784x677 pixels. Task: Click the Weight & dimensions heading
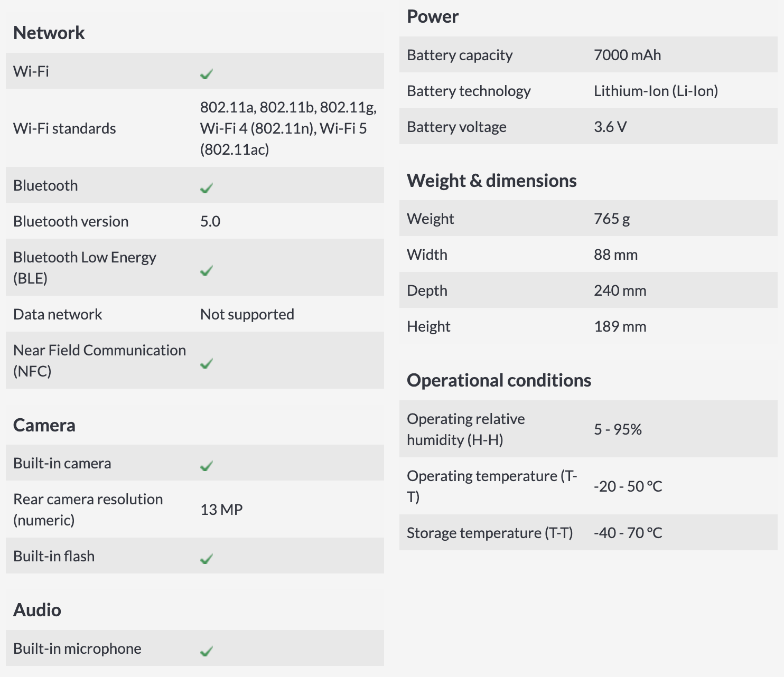pos(492,181)
